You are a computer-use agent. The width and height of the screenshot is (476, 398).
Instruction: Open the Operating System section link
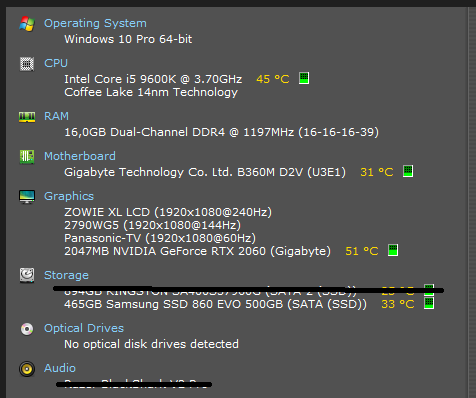95,23
